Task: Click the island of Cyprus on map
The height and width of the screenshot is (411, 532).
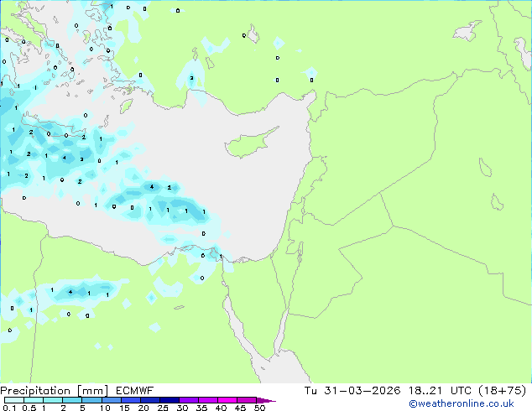Action: 249,144
